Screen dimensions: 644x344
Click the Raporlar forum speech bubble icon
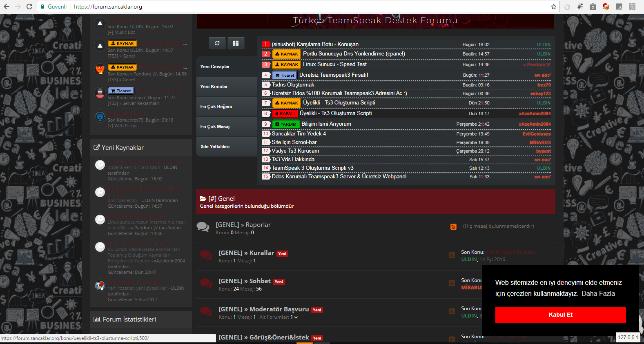pyautogui.click(x=203, y=227)
